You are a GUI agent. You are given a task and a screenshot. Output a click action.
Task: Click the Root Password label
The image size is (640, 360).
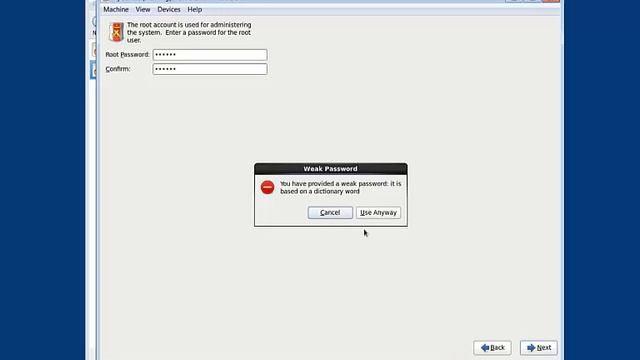[x=127, y=55]
